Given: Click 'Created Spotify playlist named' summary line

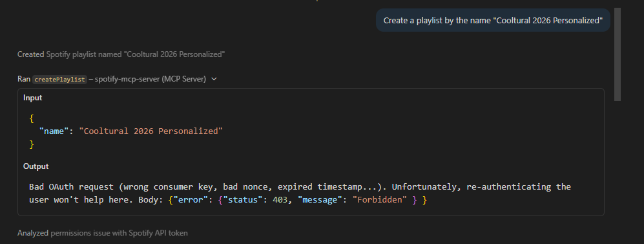Looking at the screenshot, I should pos(121,54).
